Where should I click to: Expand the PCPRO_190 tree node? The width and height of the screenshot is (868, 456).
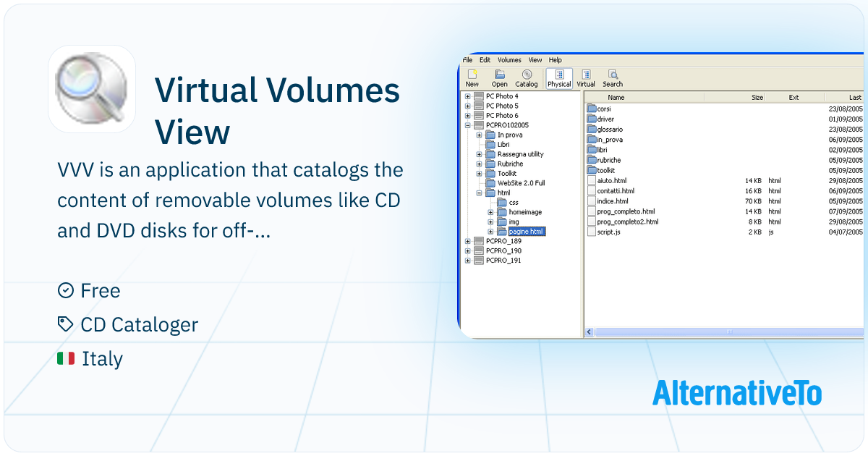(x=467, y=250)
